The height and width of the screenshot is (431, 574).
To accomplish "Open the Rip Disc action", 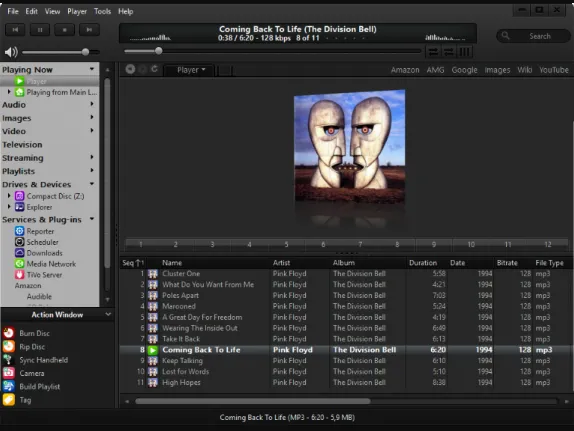I will click(32, 346).
